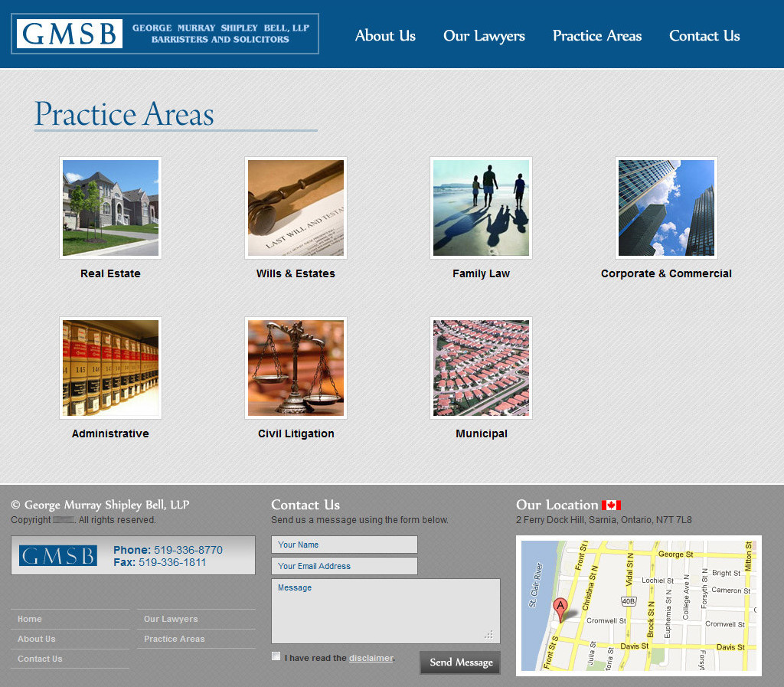Open the Administrative law books image
This screenshot has height=687, width=784.
pos(110,368)
